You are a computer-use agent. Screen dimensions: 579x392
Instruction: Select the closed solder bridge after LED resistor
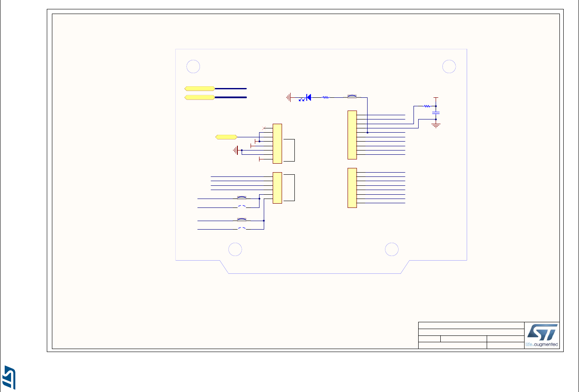[352, 97]
